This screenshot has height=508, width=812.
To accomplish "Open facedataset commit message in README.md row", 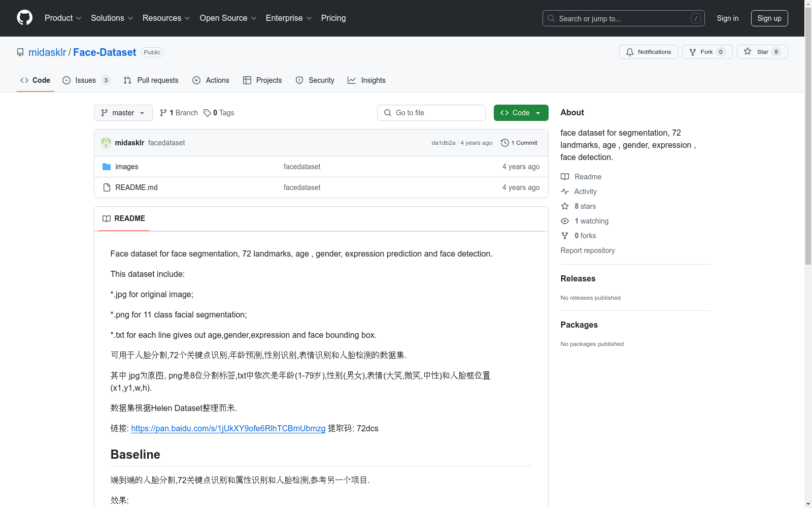I will (302, 187).
